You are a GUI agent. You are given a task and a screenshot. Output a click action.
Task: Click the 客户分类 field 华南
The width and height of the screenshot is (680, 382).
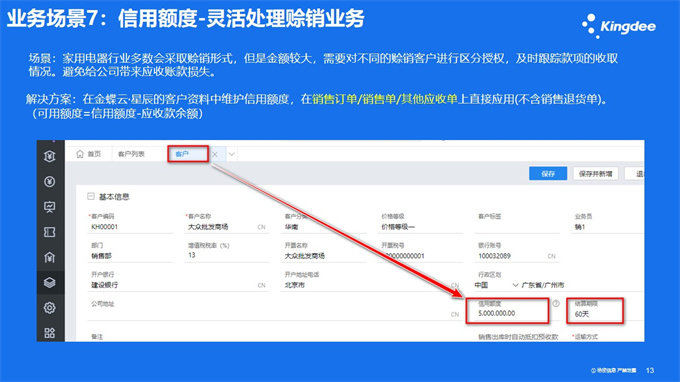coord(324,227)
